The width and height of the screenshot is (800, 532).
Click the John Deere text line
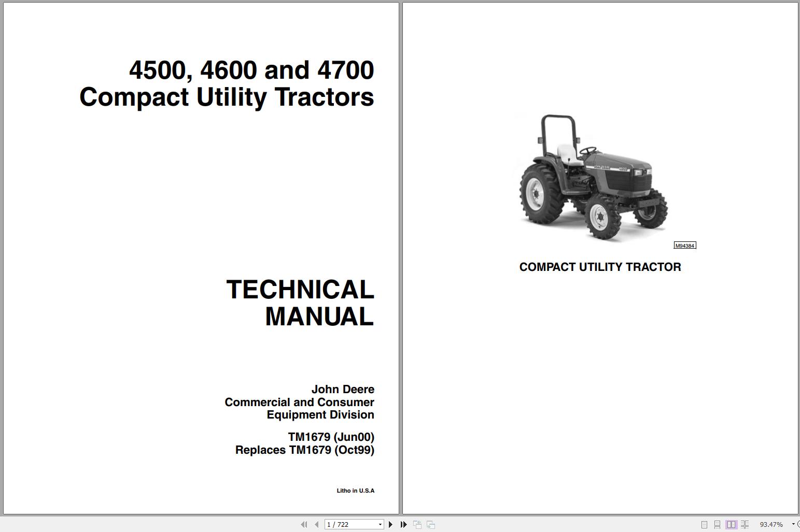tap(343, 389)
